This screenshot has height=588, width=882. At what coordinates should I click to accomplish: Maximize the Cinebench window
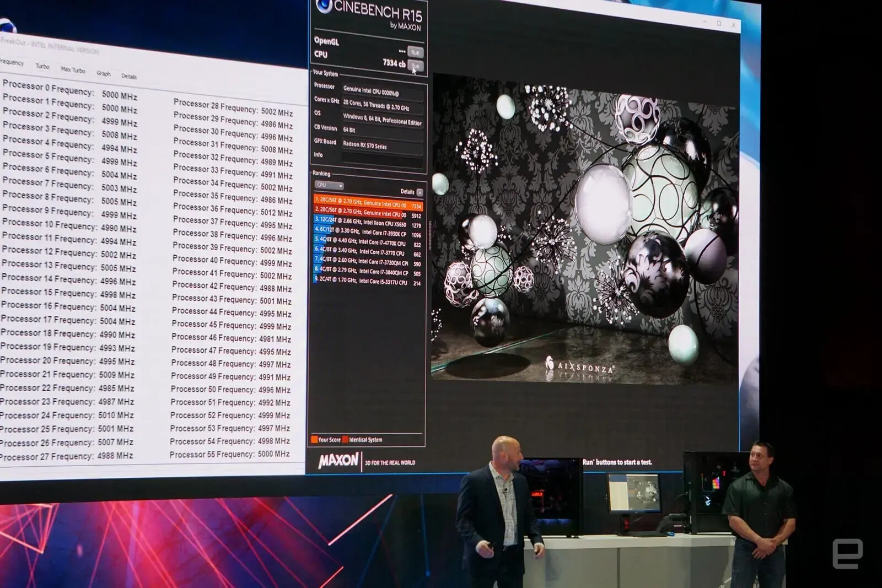pos(719,23)
